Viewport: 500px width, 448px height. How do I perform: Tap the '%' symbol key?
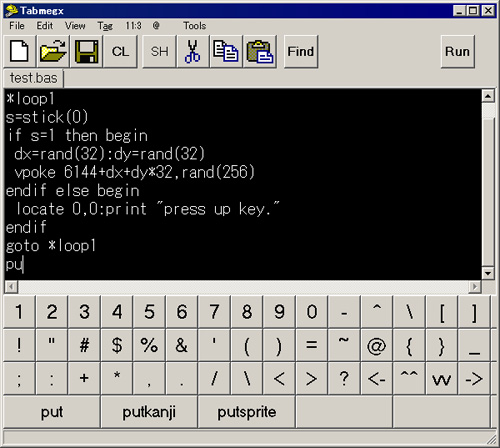pos(149,345)
